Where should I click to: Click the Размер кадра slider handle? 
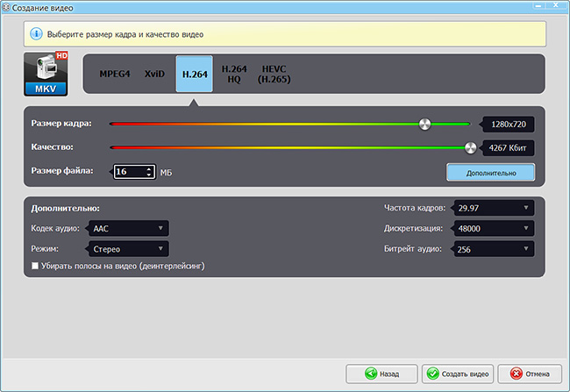point(425,124)
